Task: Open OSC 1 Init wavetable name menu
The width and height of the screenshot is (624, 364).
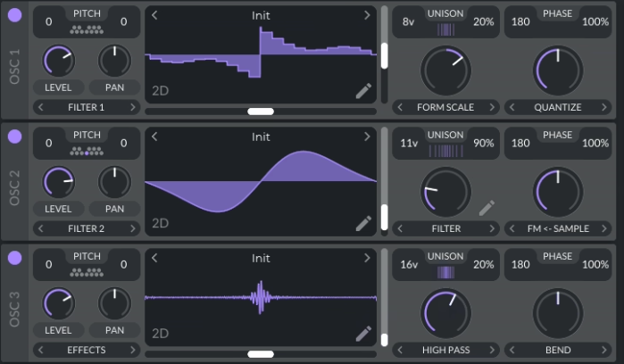Action: tap(261, 15)
